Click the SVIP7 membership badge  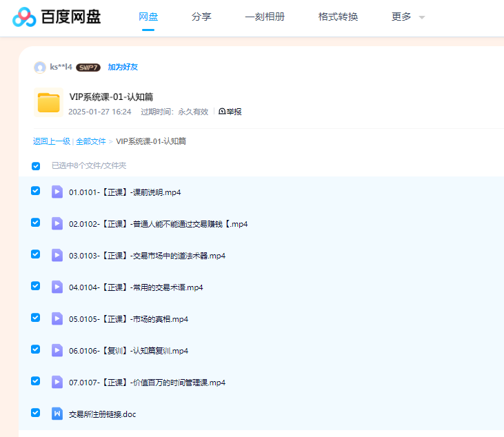point(88,68)
